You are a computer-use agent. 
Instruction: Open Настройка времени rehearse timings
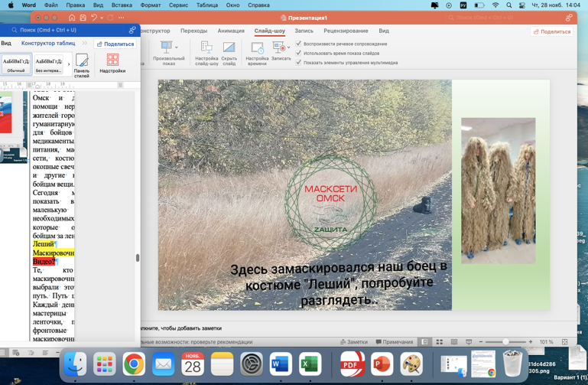pyautogui.click(x=257, y=54)
